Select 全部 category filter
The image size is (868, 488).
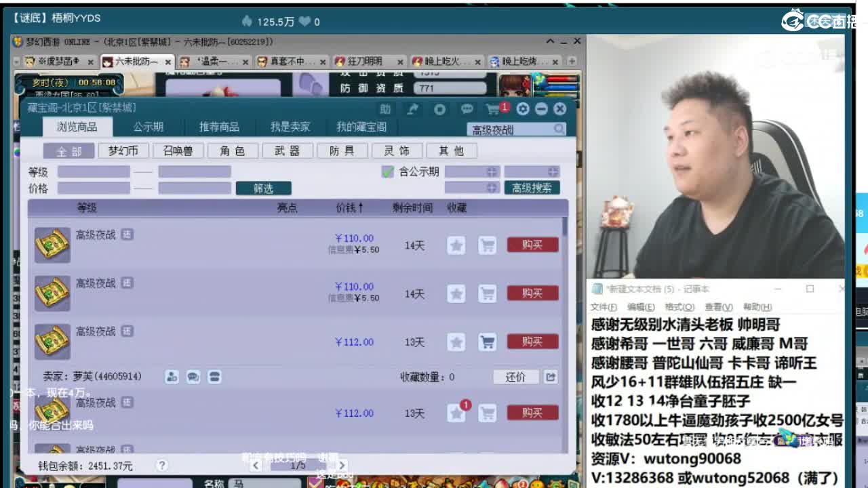point(68,150)
